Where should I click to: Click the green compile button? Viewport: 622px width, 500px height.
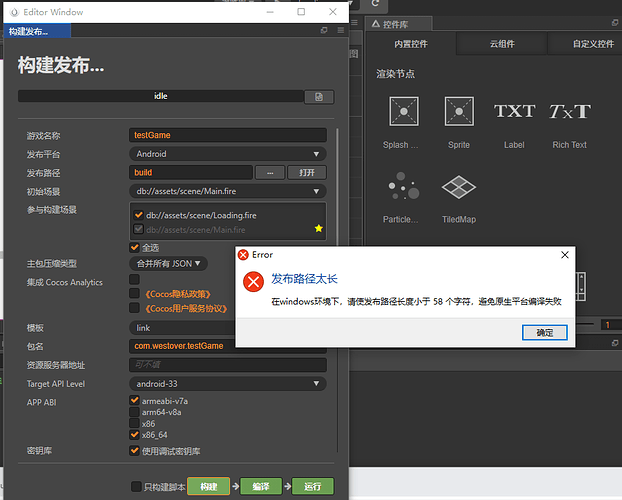pos(261,487)
